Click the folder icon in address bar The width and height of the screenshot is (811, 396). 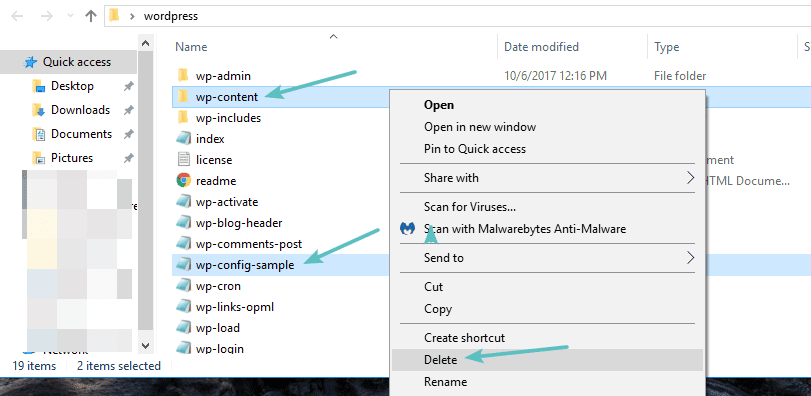click(114, 16)
